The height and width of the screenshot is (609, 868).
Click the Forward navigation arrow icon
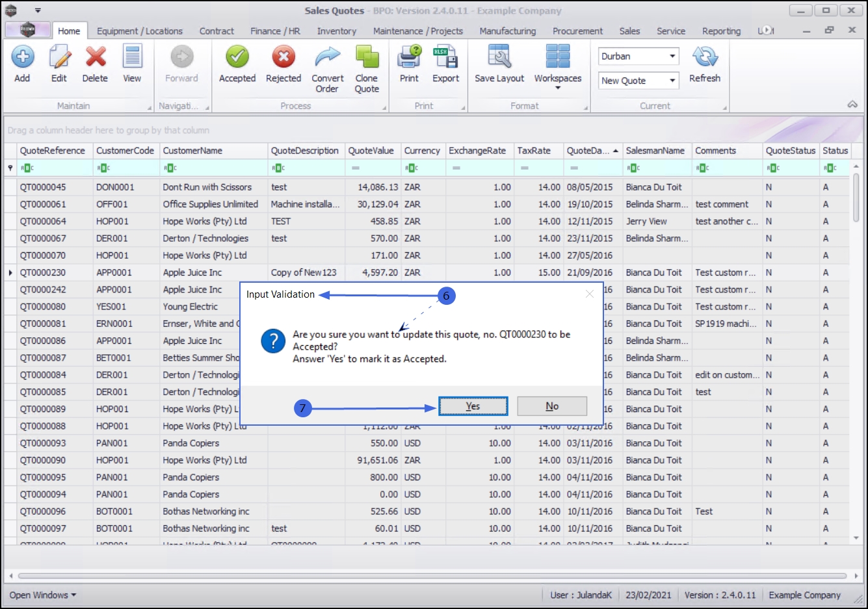181,57
